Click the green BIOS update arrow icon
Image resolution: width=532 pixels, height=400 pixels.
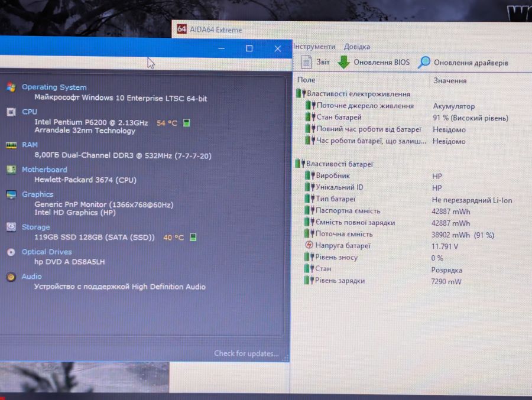tap(344, 62)
